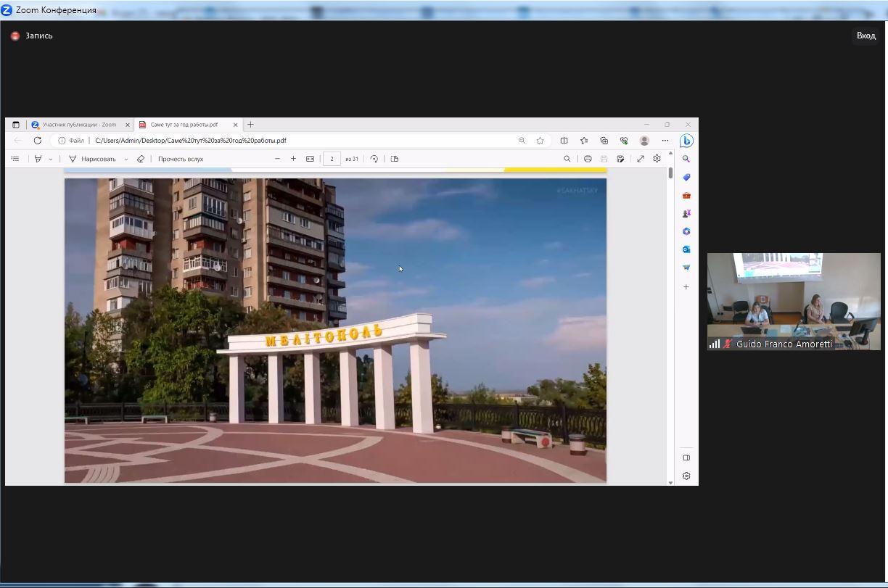Expand the Нарисовать draw options dropdown
Image resolution: width=888 pixels, height=588 pixels.
coord(126,160)
